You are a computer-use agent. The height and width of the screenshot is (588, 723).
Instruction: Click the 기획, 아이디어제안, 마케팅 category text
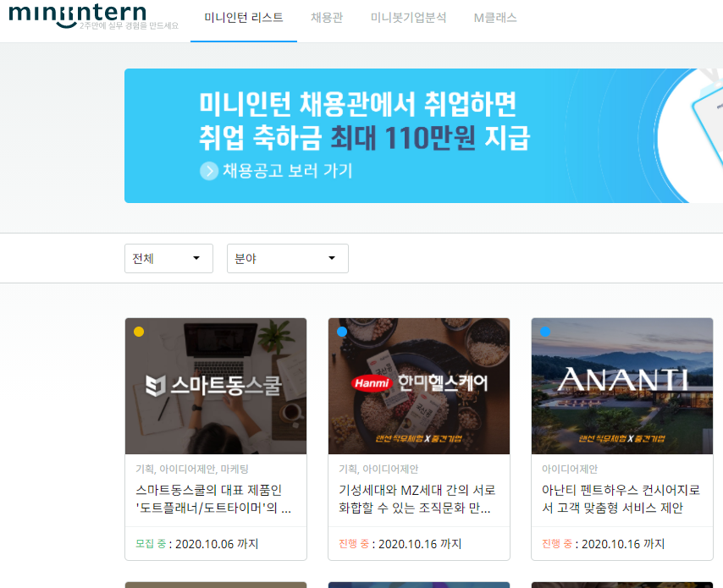point(192,469)
